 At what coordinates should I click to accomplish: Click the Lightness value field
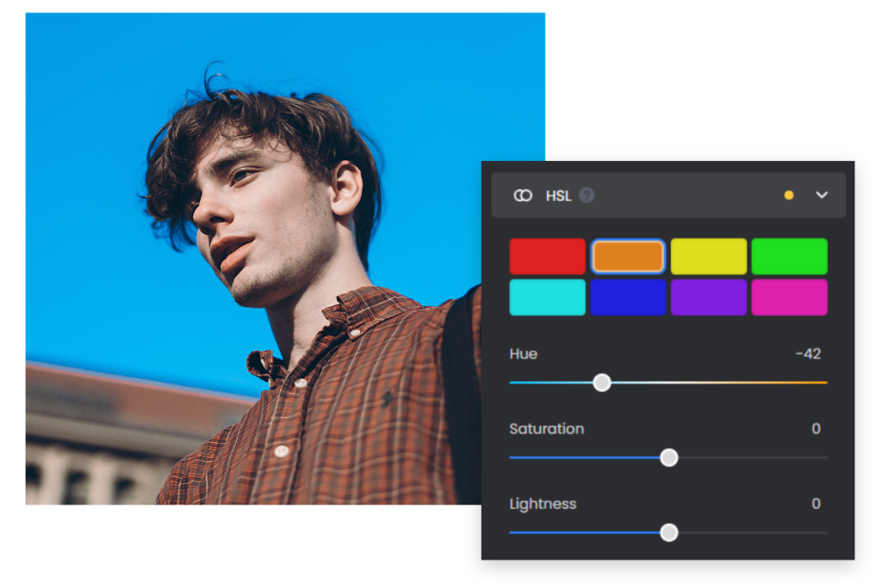(x=816, y=504)
